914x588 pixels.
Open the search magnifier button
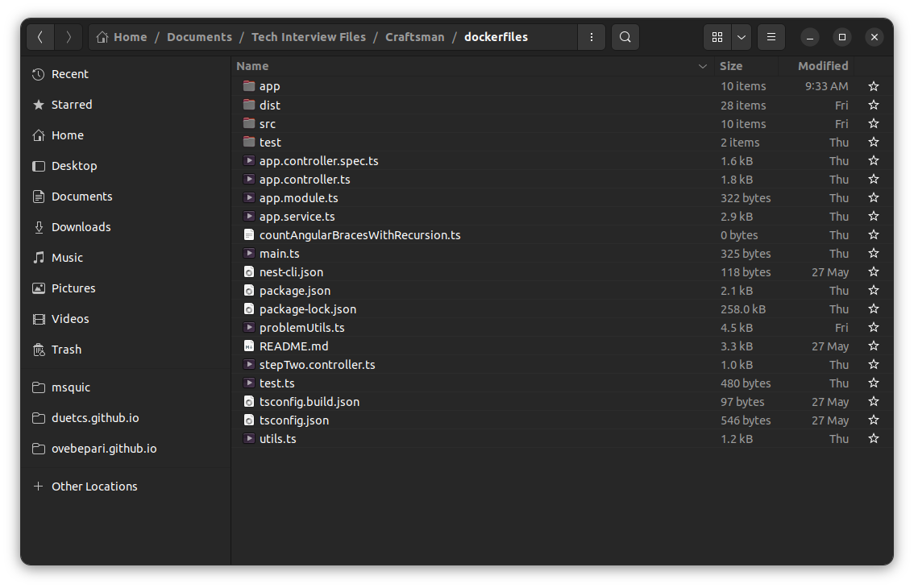click(625, 37)
